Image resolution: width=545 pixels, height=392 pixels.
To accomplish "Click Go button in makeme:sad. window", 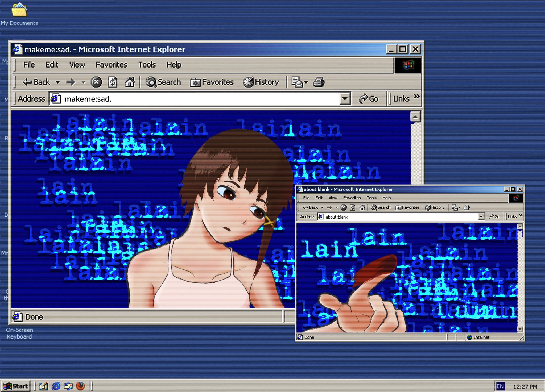I will point(369,99).
